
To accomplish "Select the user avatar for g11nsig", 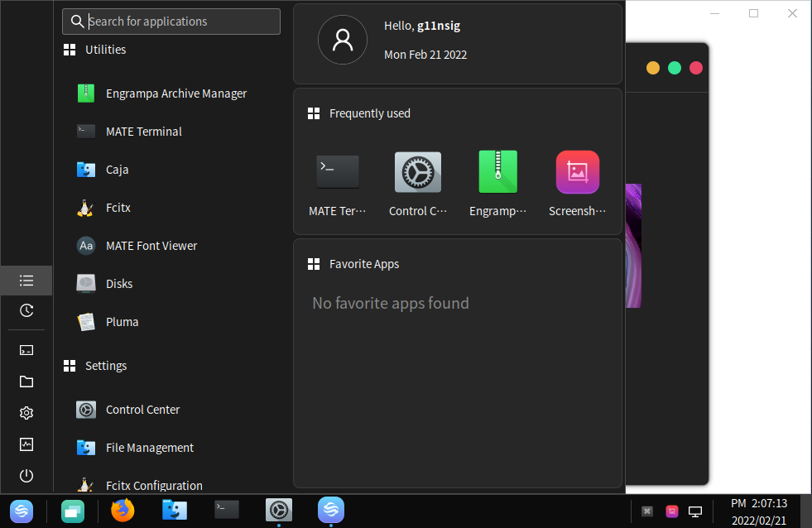I will pyautogui.click(x=342, y=39).
